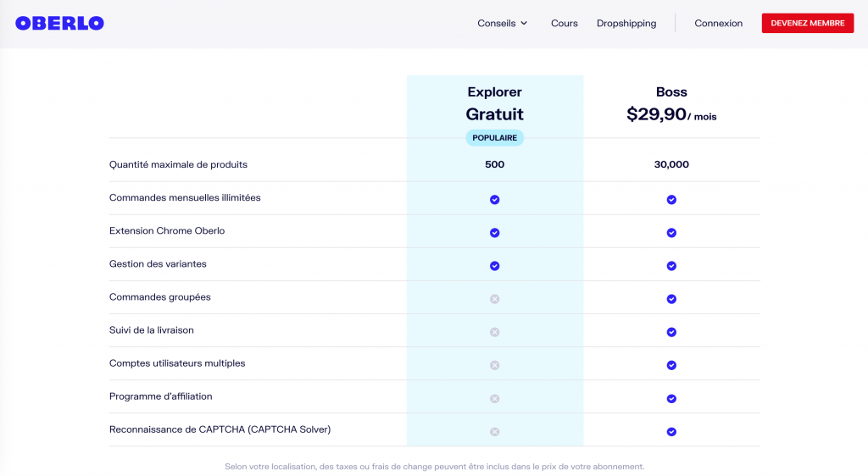Click the Commandes groupées label
868x476 pixels.
160,297
